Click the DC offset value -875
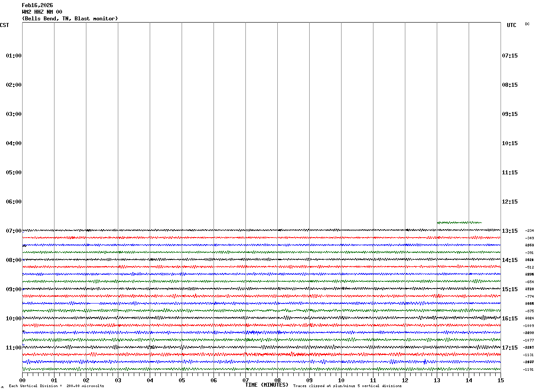The width and height of the screenshot is (536, 392). click(529, 311)
